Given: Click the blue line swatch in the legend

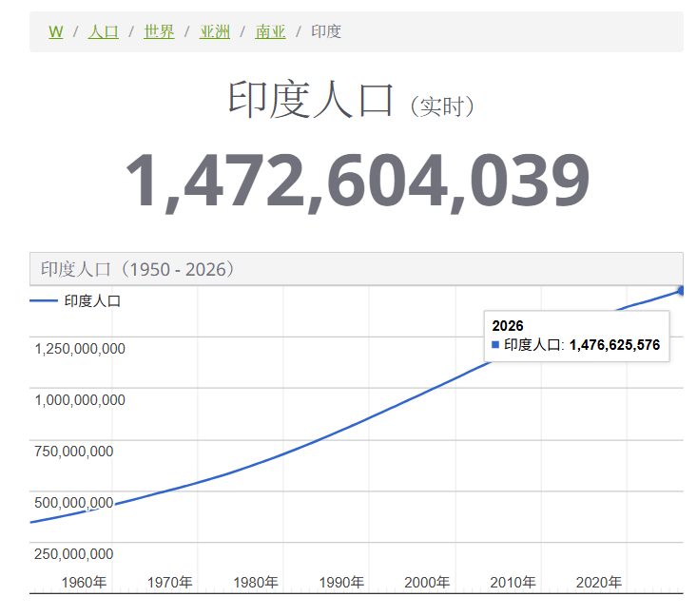Looking at the screenshot, I should pos(44,301).
